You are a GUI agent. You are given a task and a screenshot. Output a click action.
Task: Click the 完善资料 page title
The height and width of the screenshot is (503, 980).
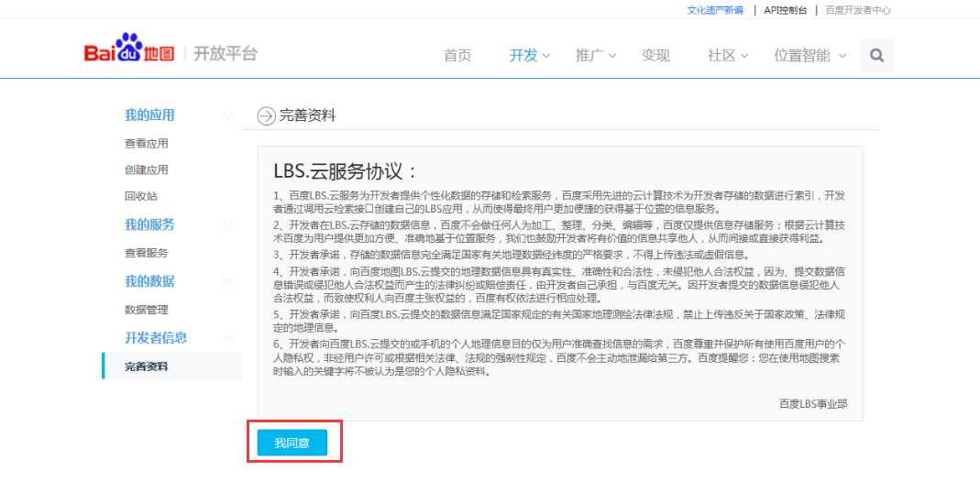[307, 115]
